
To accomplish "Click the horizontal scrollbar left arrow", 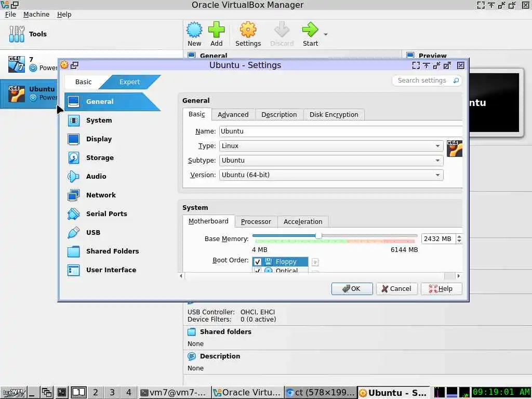I will pyautogui.click(x=181, y=276).
